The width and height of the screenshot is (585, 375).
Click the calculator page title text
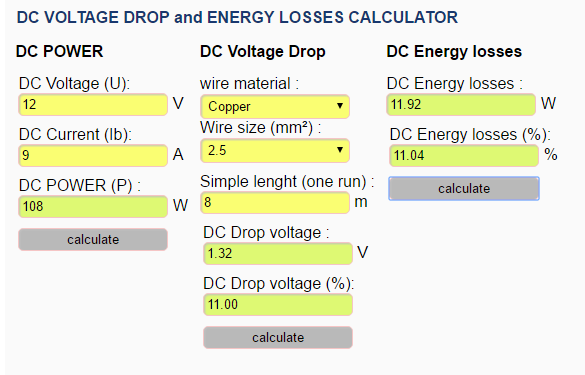tap(237, 17)
